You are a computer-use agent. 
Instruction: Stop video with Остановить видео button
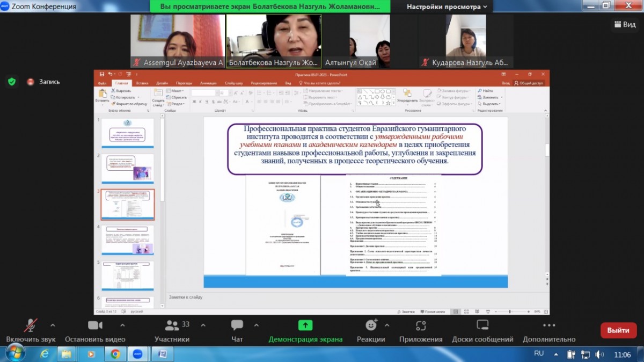tap(95, 325)
